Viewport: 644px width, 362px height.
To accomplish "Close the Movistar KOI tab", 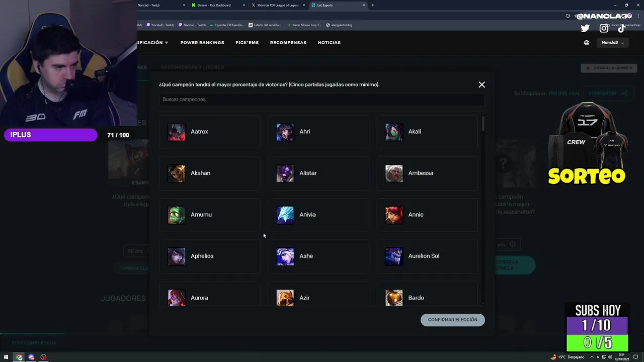I will 303,5.
